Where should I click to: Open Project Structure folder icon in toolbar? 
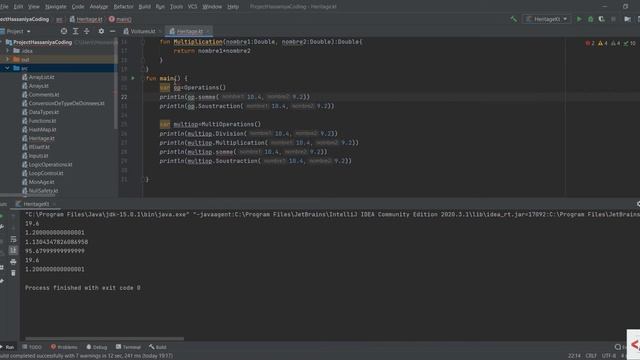[x=628, y=19]
